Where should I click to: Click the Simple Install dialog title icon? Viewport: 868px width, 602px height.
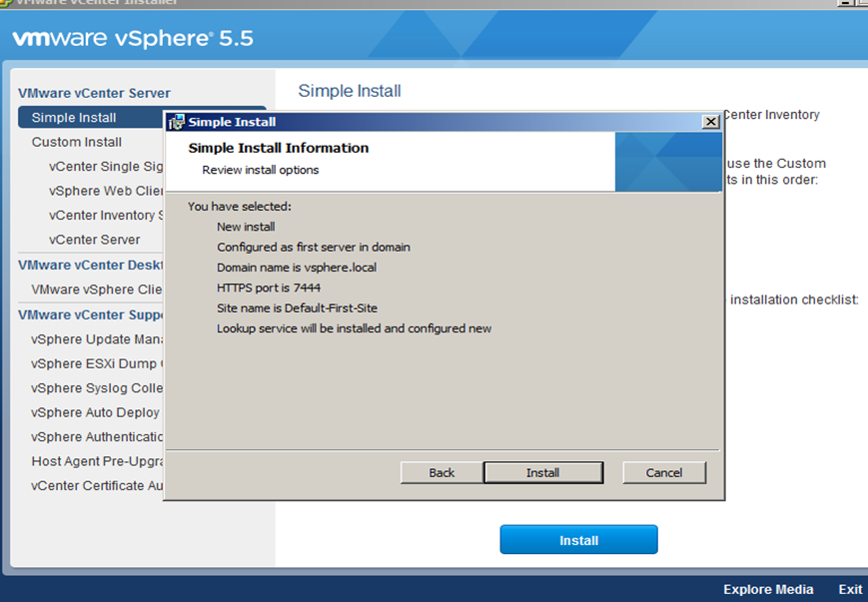tap(177, 122)
